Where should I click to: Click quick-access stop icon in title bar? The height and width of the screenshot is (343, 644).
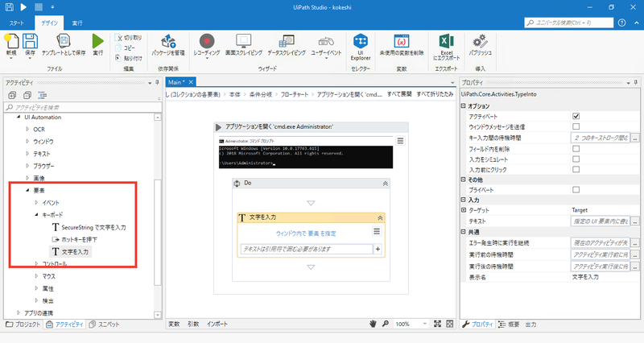tap(38, 7)
